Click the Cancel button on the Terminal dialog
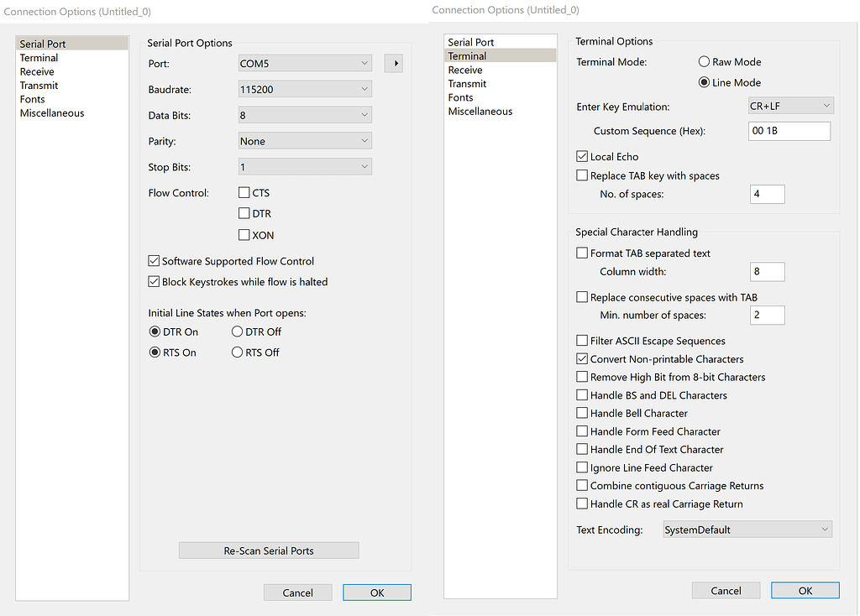Viewport: 860px width, 616px height. 725,590
